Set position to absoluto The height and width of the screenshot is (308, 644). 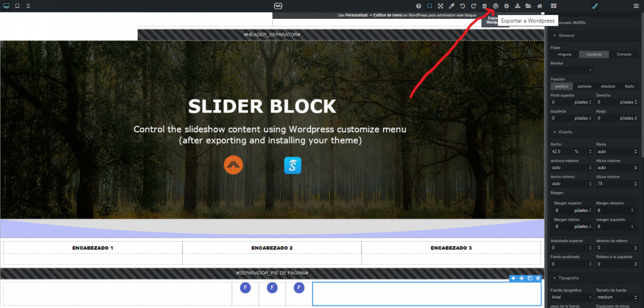click(x=608, y=86)
